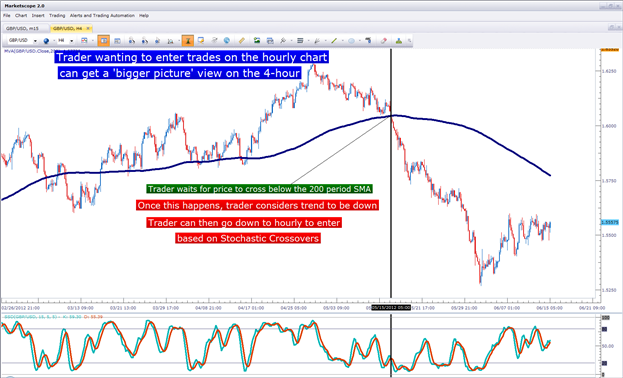Click the 50.00 level label in stochastic panel
This screenshot has width=623, height=378.
(x=608, y=346)
